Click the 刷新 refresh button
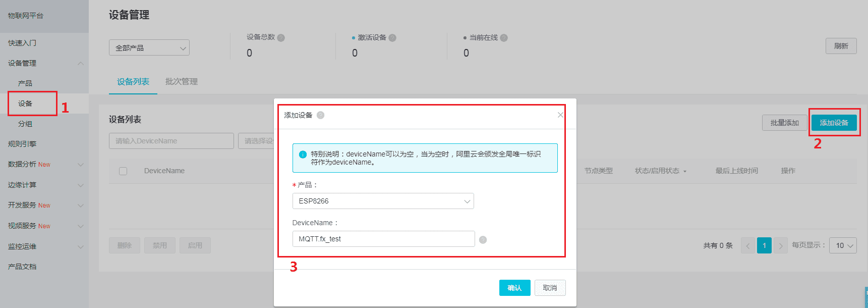This screenshot has width=868, height=308. (x=840, y=45)
